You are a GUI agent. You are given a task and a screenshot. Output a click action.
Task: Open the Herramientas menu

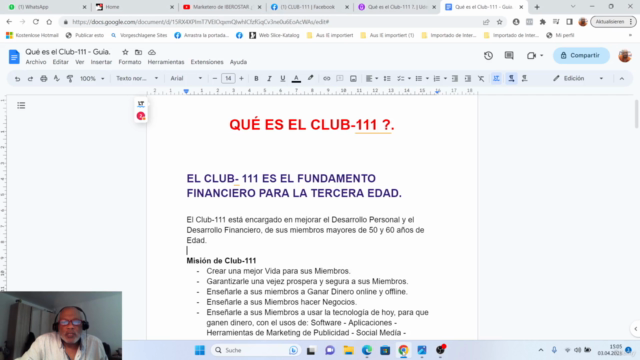pyautogui.click(x=166, y=62)
